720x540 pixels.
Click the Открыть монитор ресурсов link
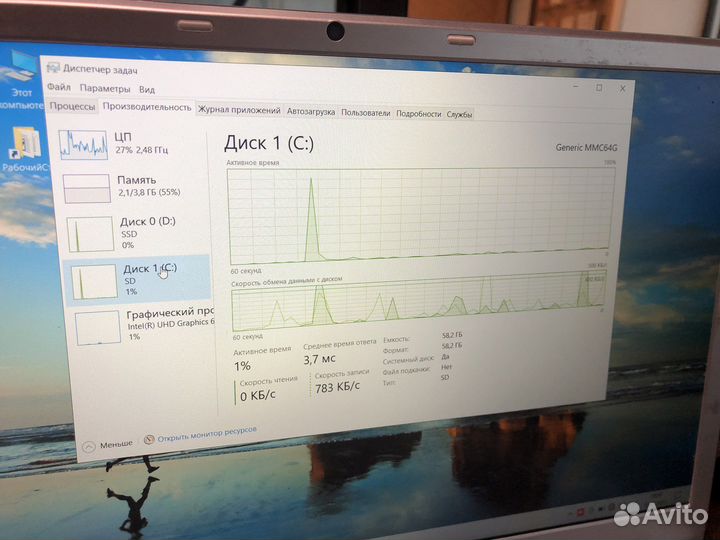pos(206,434)
